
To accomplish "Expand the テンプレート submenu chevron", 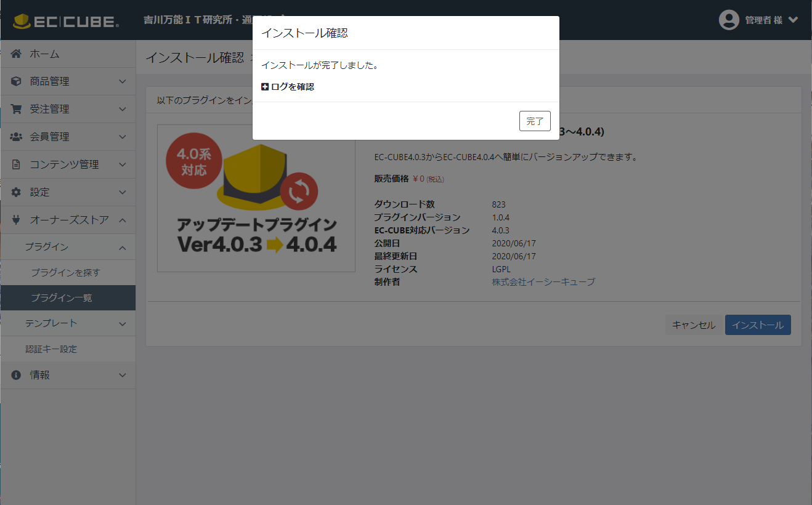I will (122, 323).
